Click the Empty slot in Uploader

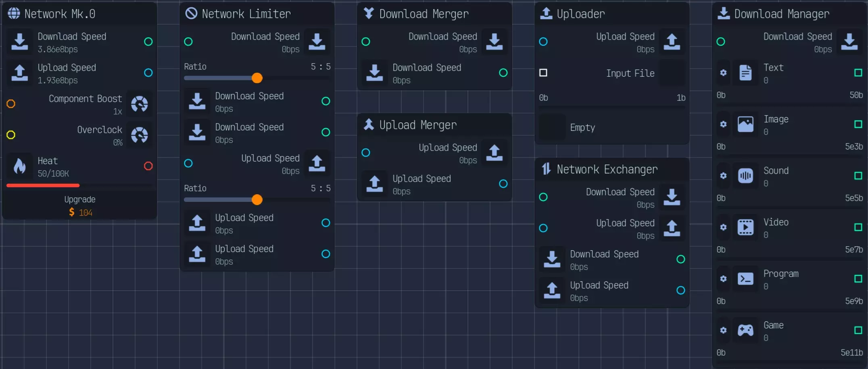[x=611, y=128]
